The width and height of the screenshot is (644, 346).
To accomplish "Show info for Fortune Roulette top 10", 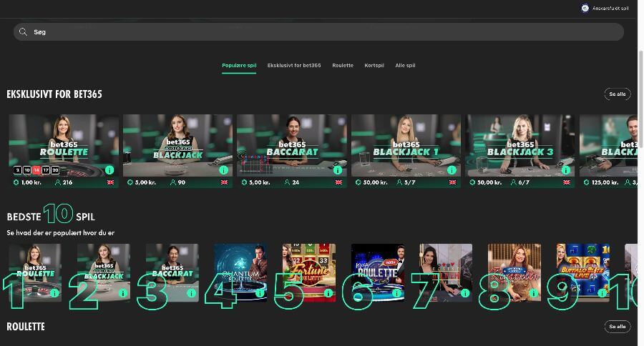I will click(328, 293).
